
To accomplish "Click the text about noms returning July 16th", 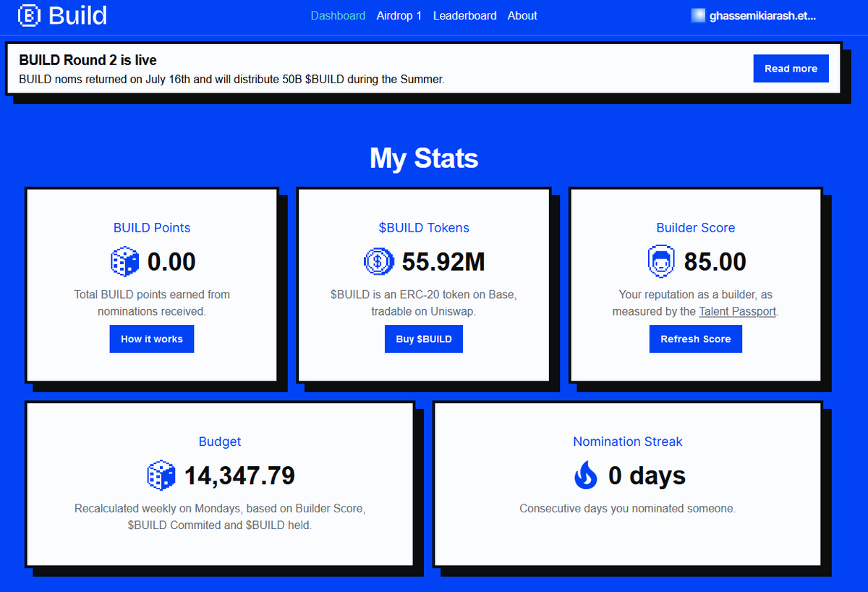I will point(231,79).
